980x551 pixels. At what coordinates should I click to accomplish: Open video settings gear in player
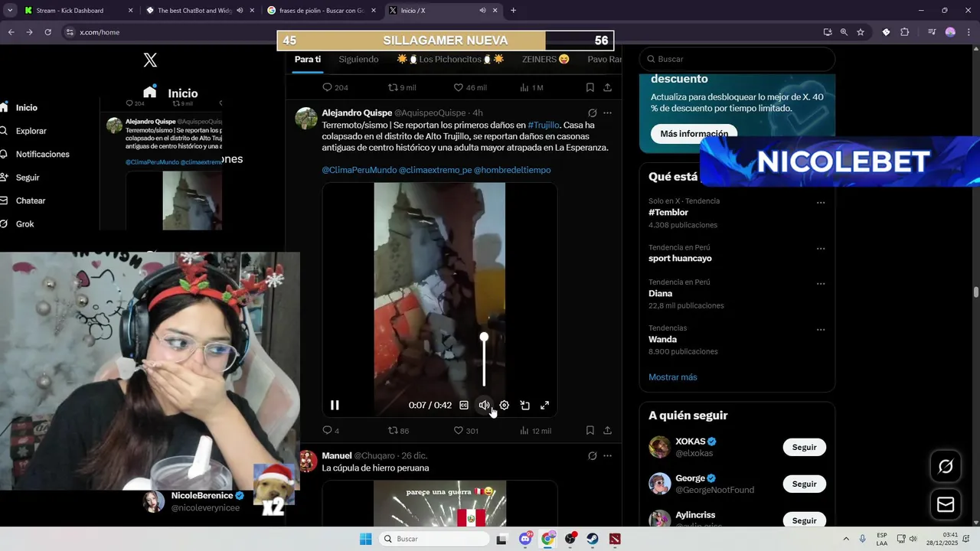point(505,405)
